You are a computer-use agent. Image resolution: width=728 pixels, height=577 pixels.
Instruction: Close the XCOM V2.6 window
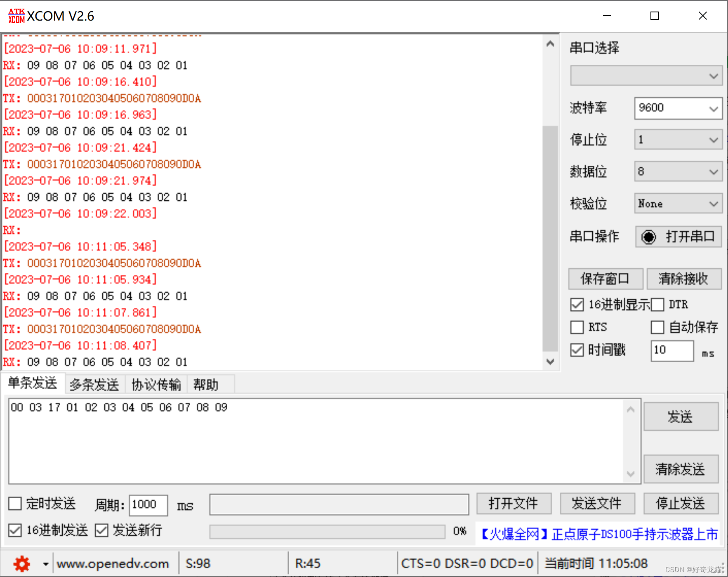tap(703, 16)
